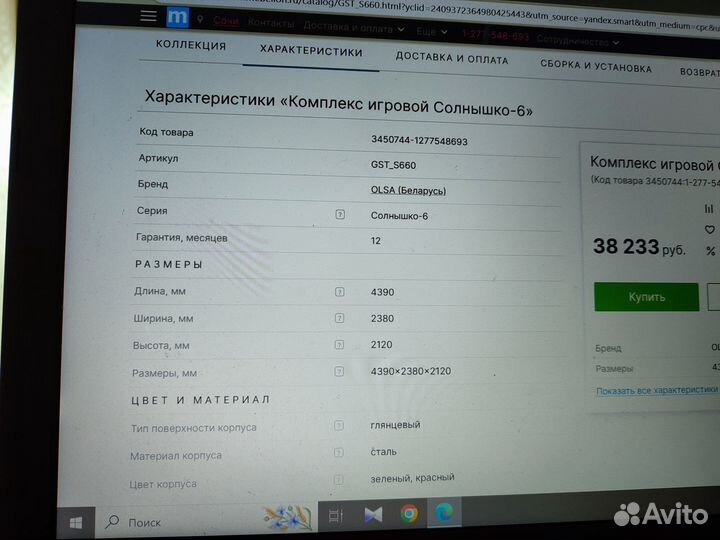Click product code 3450744-1277548693

(x=419, y=141)
